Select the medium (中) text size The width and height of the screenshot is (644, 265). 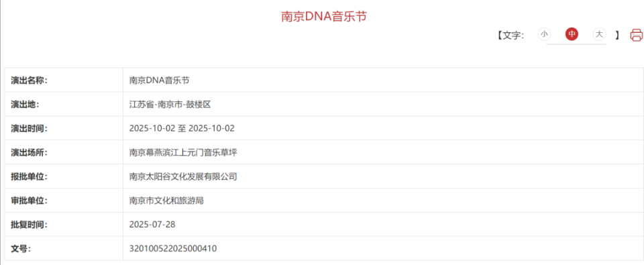pos(572,34)
